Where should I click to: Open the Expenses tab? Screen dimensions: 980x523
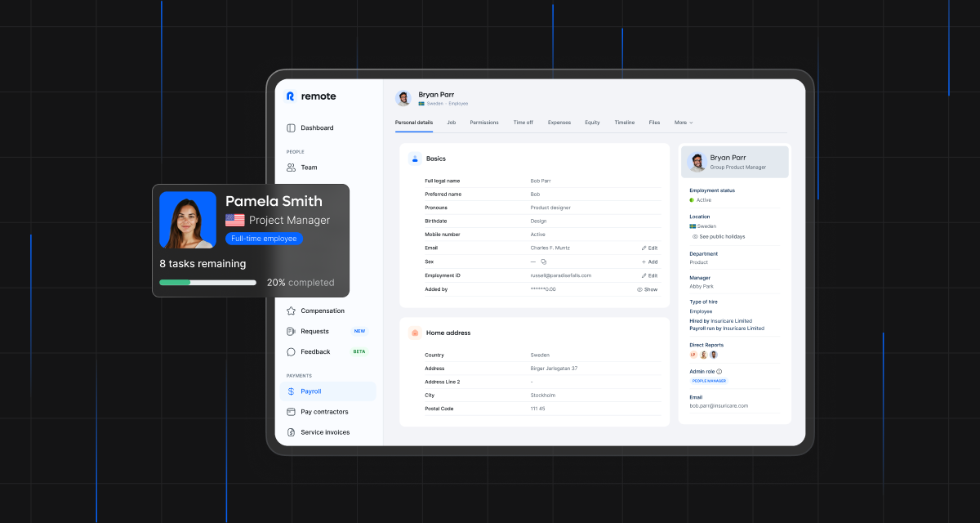559,123
